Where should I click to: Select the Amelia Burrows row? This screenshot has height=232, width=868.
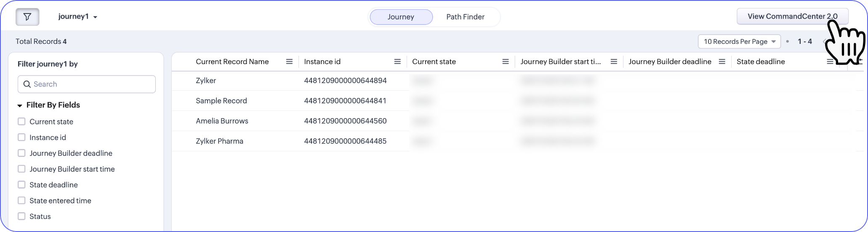click(517, 121)
